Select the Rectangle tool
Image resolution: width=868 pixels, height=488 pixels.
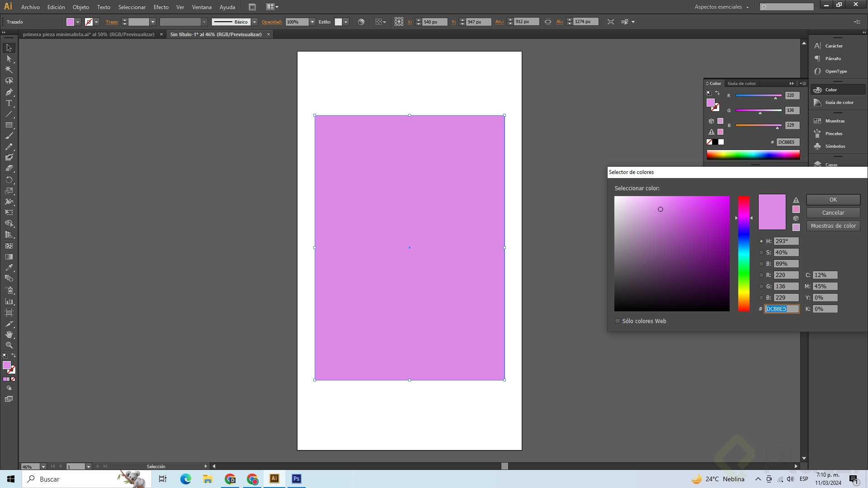tap(9, 125)
